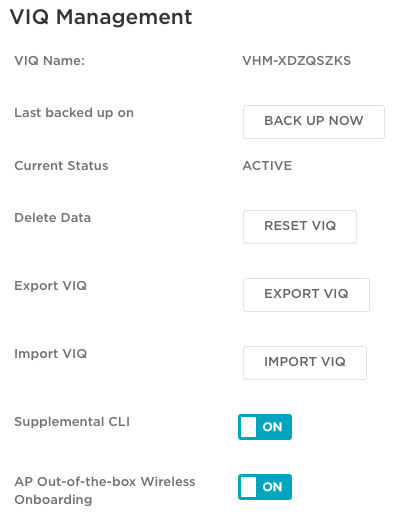Click the ON text of Supplemental CLI switch
The width and height of the screenshot is (393, 522).
point(272,427)
